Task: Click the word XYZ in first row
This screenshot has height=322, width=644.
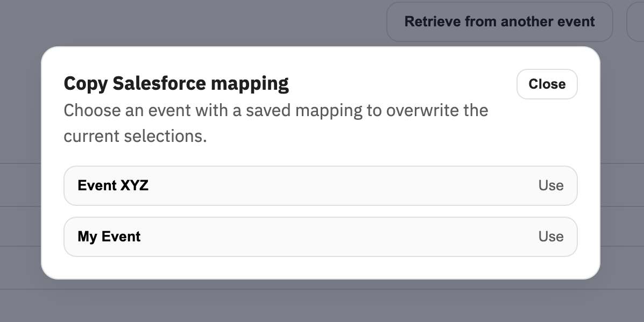Action: (x=133, y=185)
